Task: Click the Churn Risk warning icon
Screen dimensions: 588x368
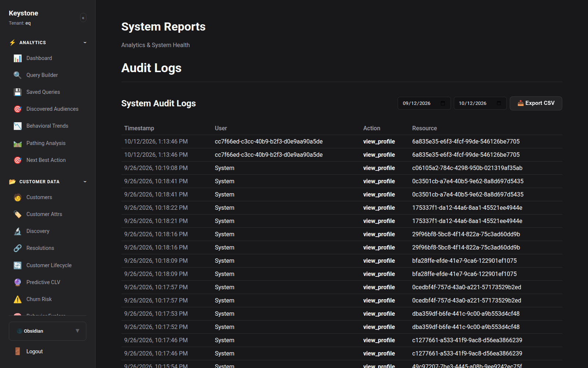Action: (18, 299)
